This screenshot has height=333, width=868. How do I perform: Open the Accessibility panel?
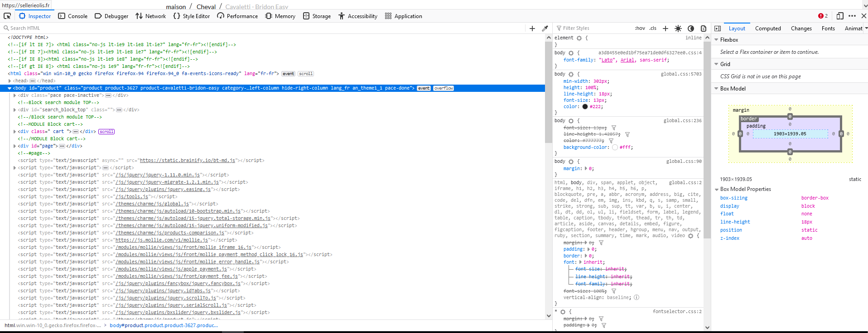(x=358, y=16)
